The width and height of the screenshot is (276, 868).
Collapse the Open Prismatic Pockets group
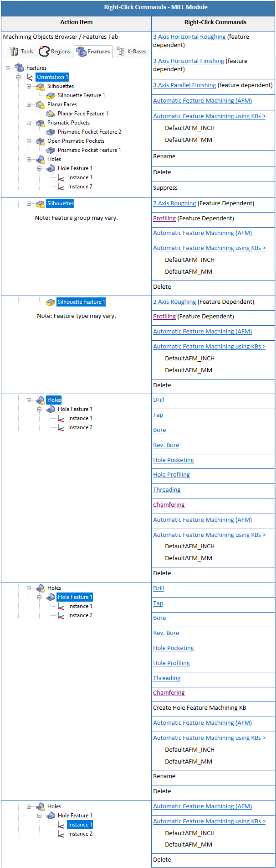(x=29, y=141)
